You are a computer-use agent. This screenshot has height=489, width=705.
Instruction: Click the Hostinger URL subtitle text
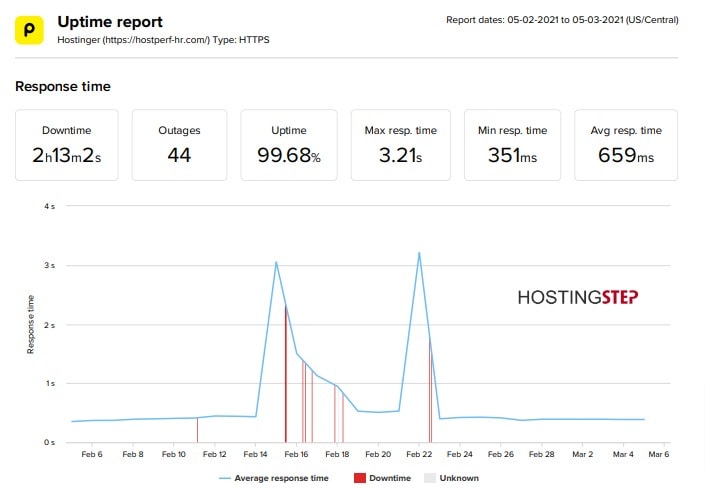click(x=163, y=40)
